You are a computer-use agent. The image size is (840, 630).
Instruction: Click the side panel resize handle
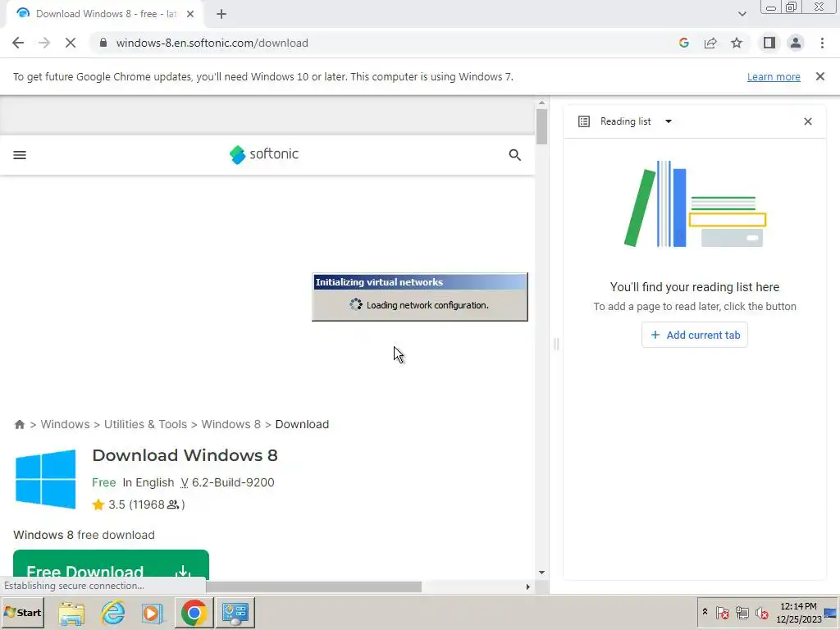click(556, 344)
